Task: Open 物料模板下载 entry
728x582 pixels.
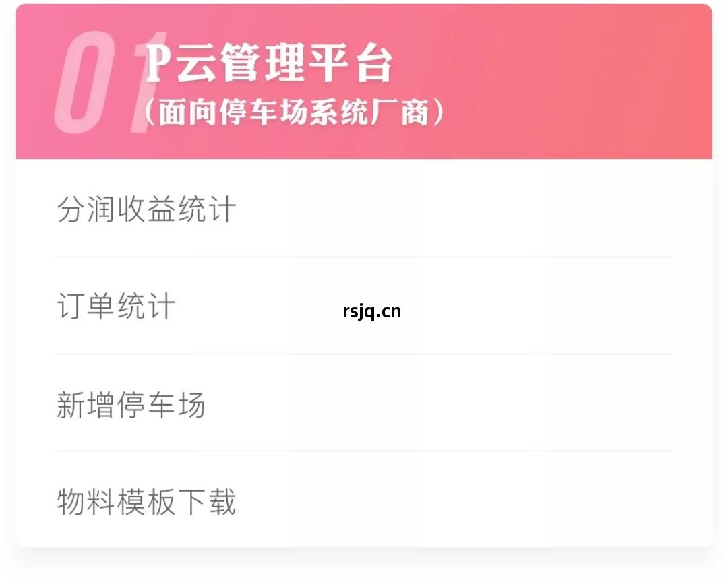Action: click(x=146, y=503)
